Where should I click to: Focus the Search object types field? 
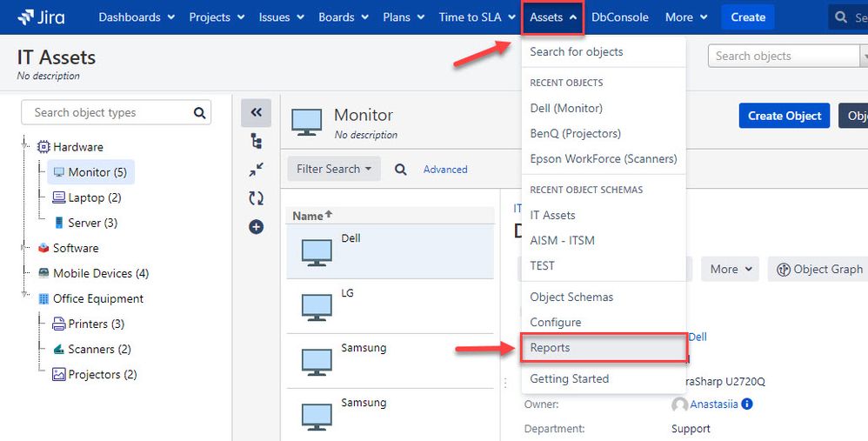click(x=116, y=113)
